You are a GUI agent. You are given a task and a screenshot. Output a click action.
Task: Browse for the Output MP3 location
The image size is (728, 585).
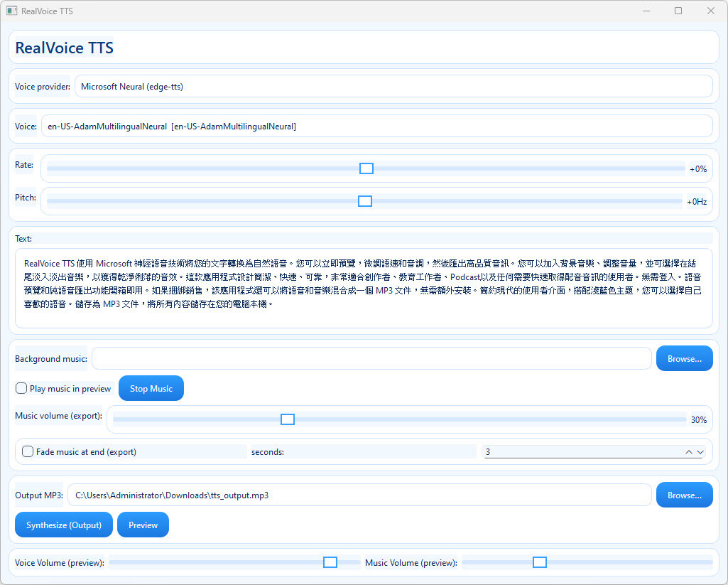click(684, 495)
